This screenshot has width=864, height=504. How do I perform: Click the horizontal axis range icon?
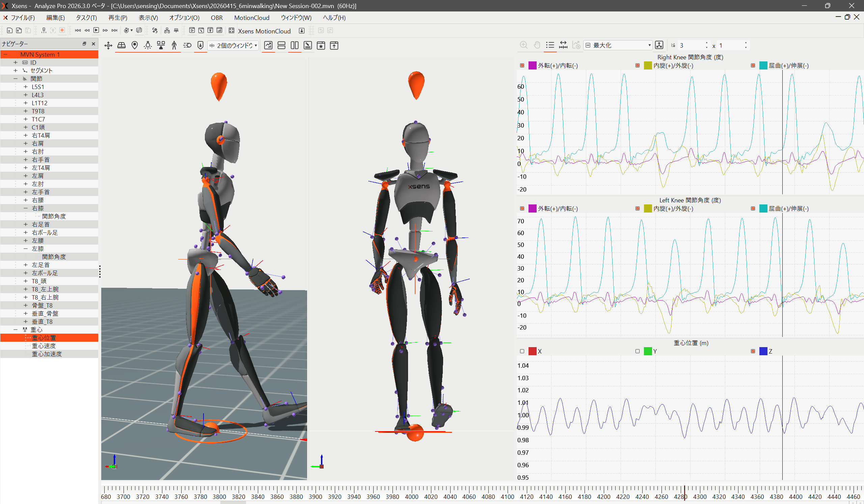click(x=563, y=45)
